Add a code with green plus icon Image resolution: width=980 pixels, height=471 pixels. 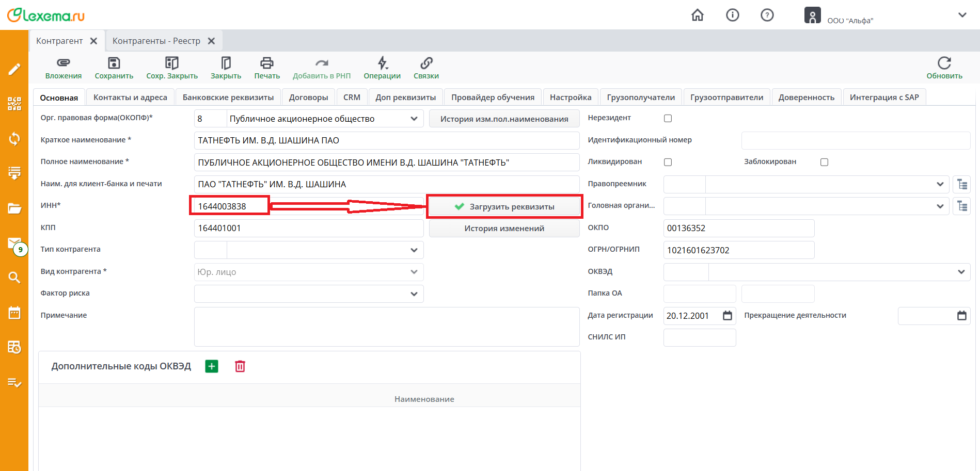pyautogui.click(x=212, y=366)
